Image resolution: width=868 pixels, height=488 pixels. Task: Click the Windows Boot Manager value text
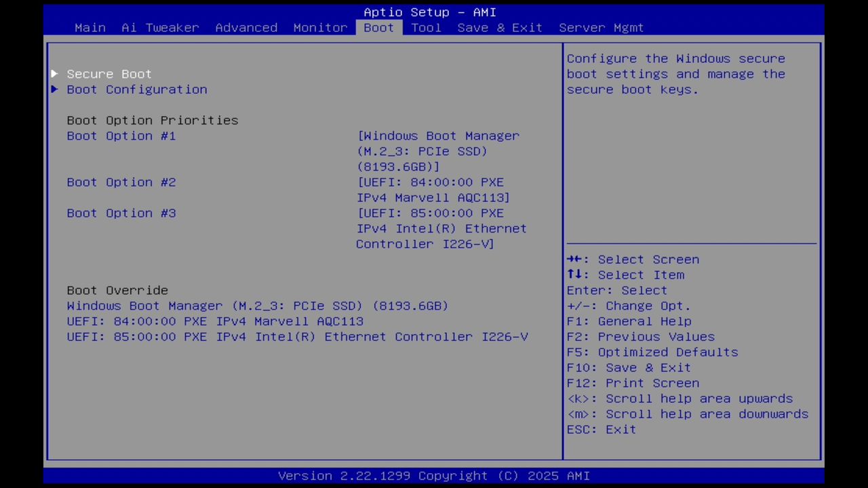(438, 136)
